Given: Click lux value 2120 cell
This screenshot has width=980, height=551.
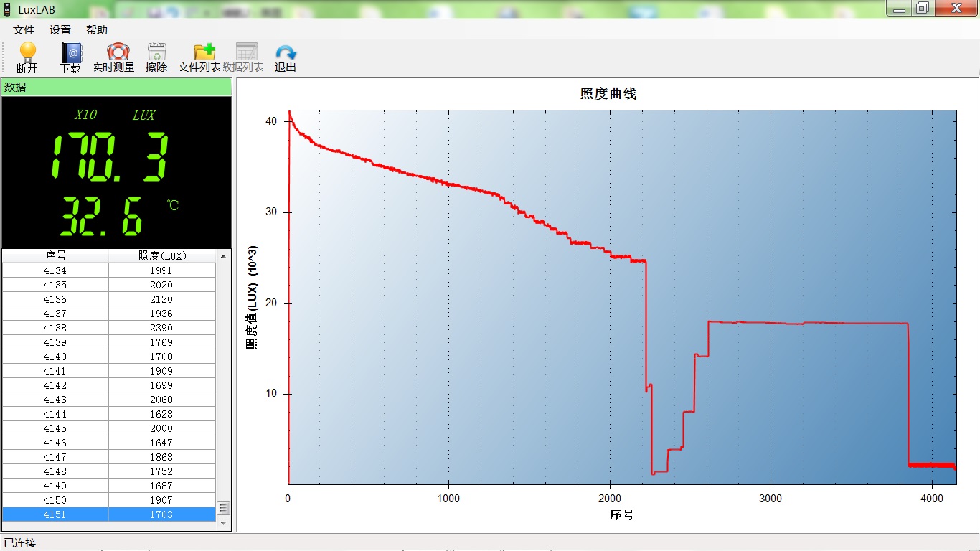Looking at the screenshot, I should pyautogui.click(x=161, y=299).
